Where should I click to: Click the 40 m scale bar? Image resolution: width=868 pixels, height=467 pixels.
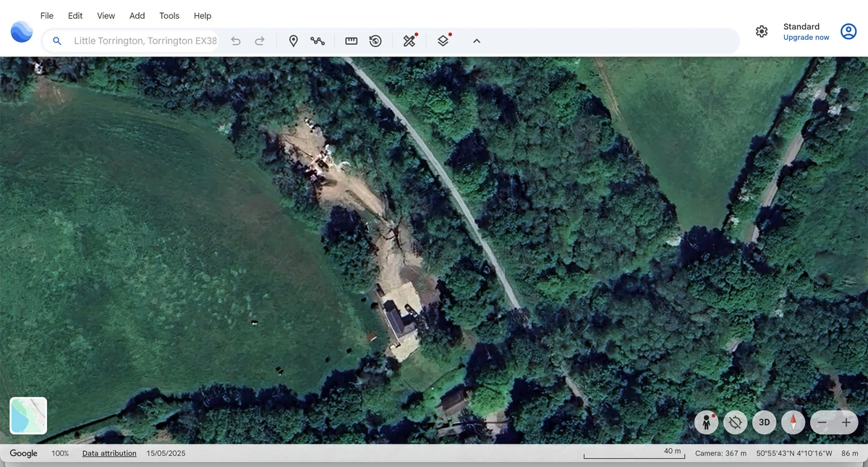[634, 453]
